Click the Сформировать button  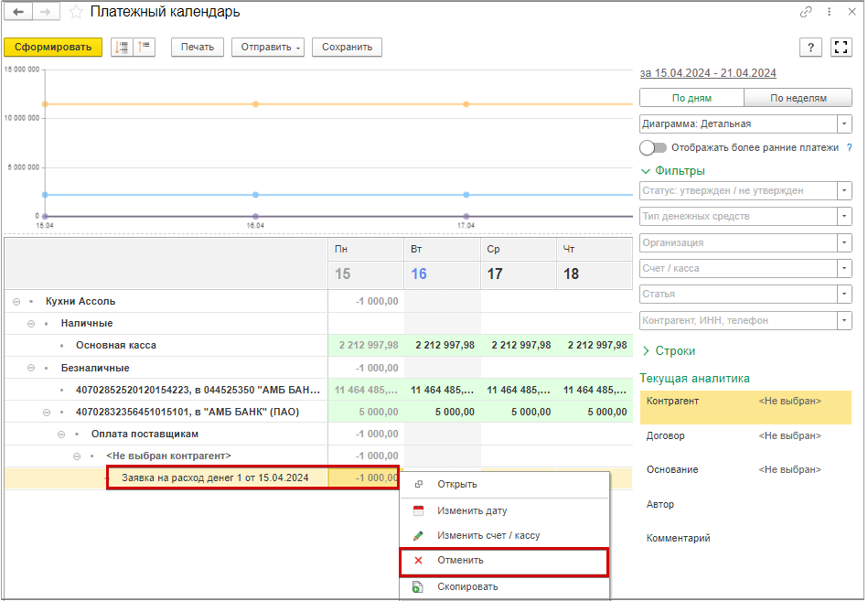[x=53, y=47]
